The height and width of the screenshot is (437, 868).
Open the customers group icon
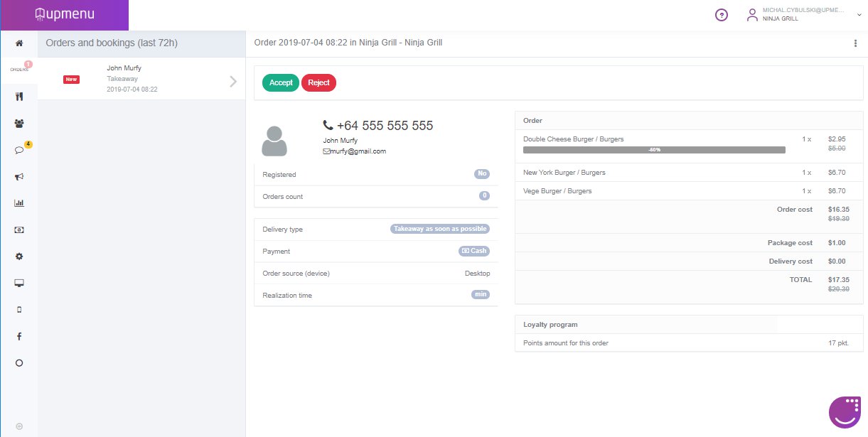click(x=19, y=124)
